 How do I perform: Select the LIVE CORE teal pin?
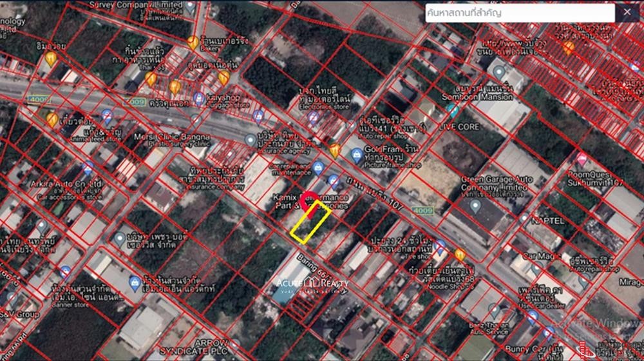click(452, 111)
